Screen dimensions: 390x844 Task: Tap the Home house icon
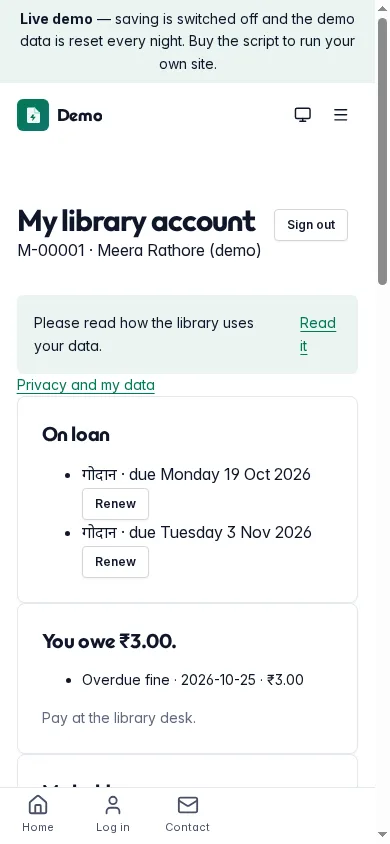pyautogui.click(x=38, y=805)
